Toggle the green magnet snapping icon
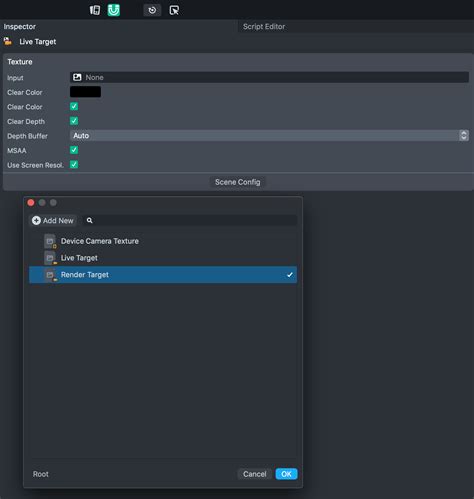Screen dimensions: 474x499 (x=114, y=10)
